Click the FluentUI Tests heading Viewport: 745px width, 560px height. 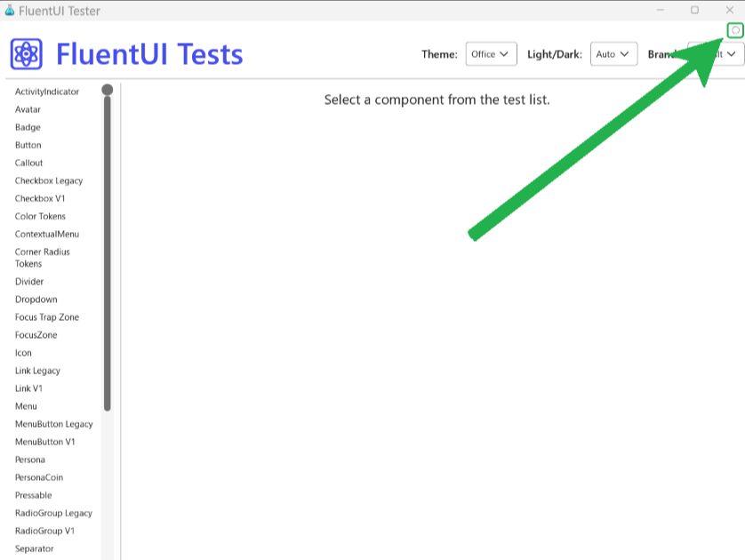149,54
